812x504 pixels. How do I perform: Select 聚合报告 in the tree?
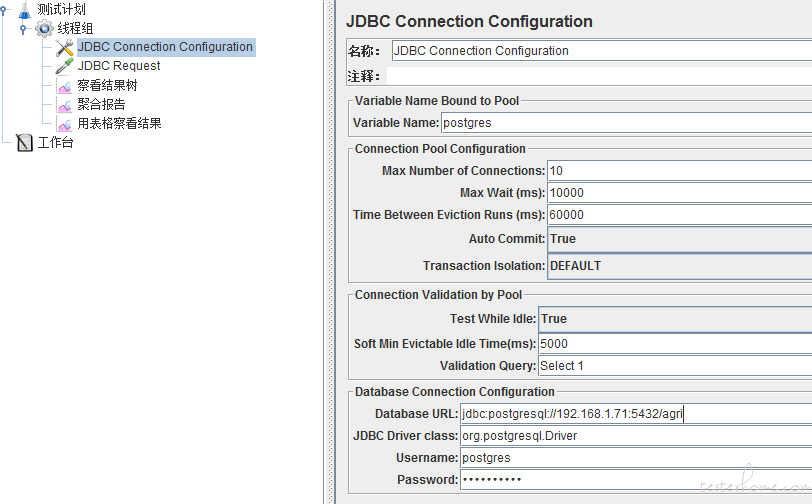tap(101, 105)
